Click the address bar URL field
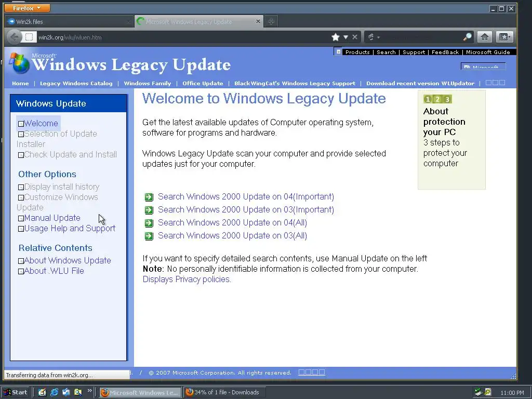532x399 pixels. 183,37
